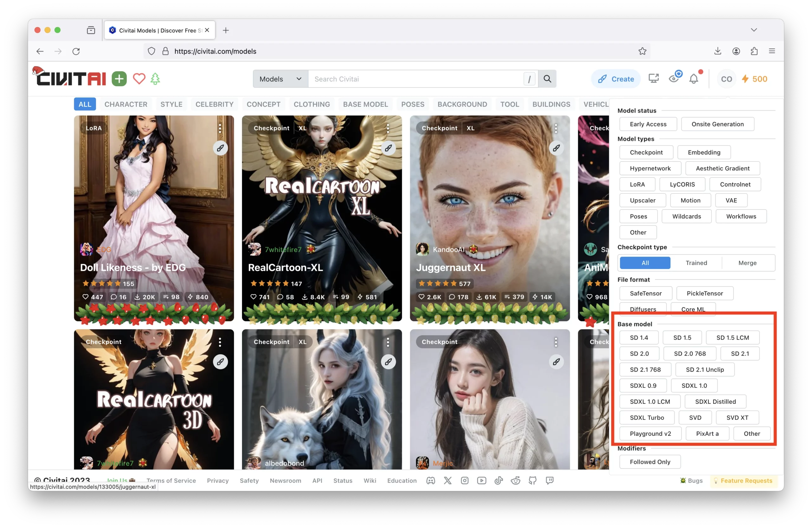
Task: Click the green plus icon beside Civitai logo
Action: 119,79
